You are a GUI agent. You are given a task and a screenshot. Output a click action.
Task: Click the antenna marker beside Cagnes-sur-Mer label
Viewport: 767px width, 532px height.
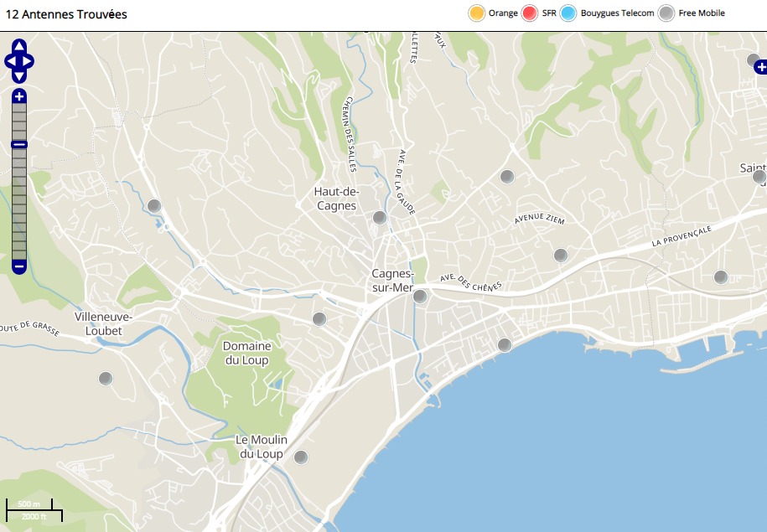421,297
